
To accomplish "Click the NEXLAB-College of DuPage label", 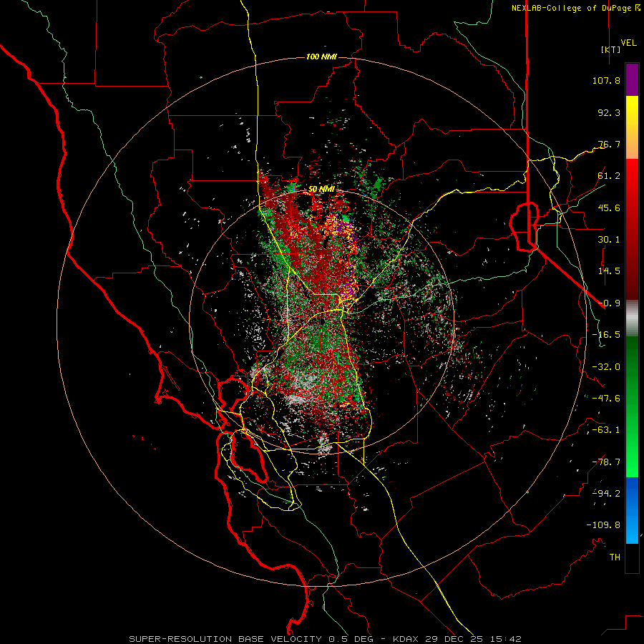I will coord(572,8).
